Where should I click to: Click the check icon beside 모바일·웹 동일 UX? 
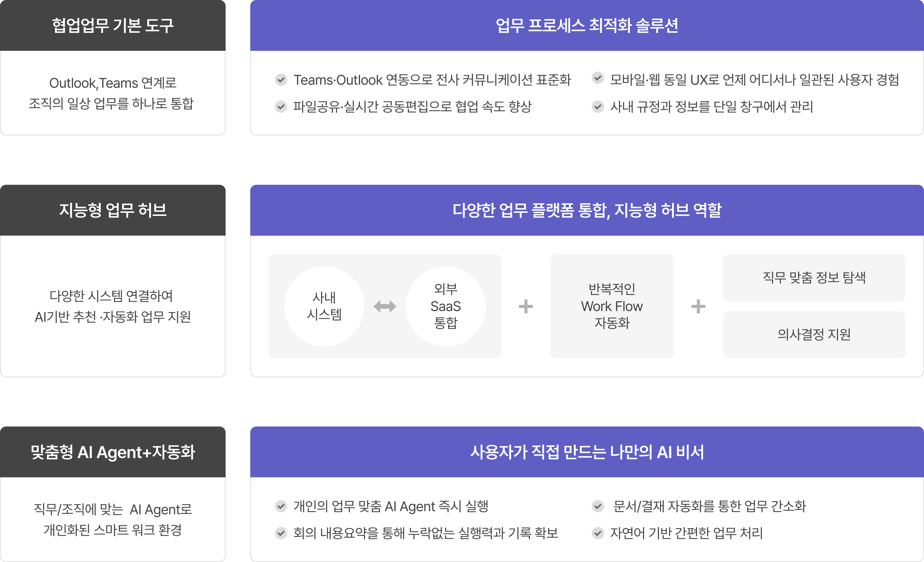(x=598, y=78)
